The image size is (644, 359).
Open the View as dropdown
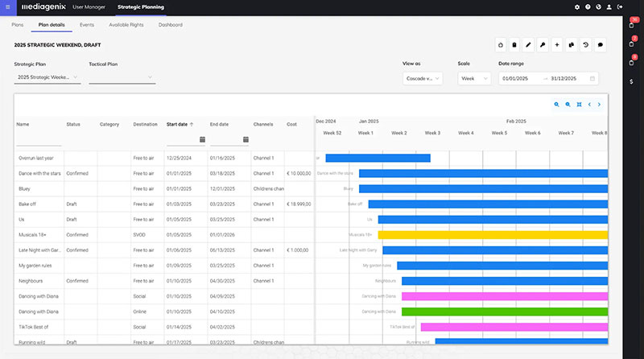pos(423,78)
